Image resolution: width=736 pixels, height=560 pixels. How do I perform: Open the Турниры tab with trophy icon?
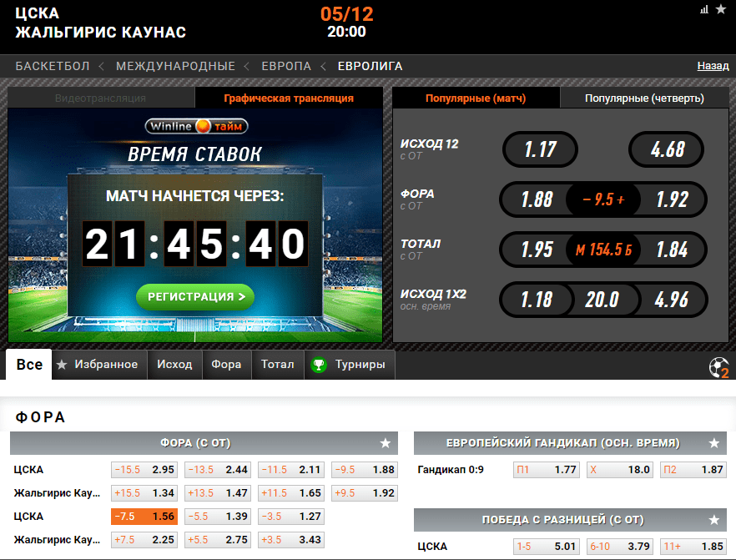350,365
